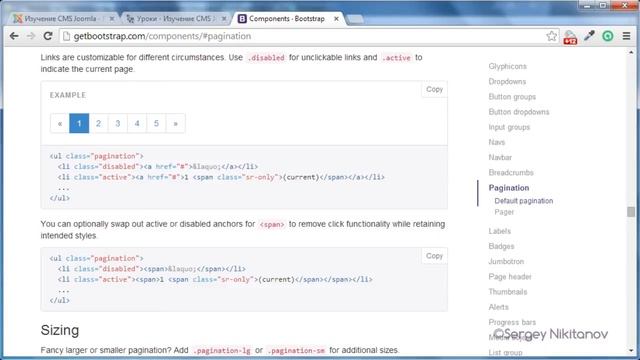Viewport: 640px width, 360px height.
Task: Close the Components - Bootstrap tab
Action: tap(336, 19)
